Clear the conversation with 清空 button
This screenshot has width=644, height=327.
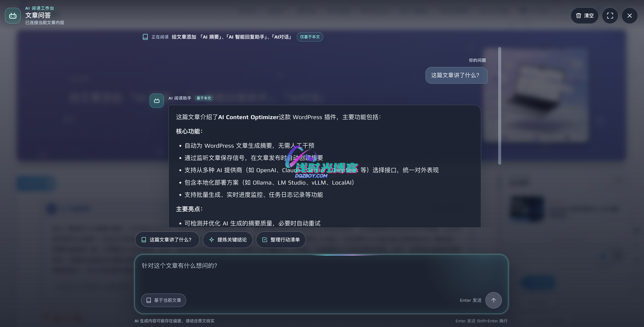(584, 16)
